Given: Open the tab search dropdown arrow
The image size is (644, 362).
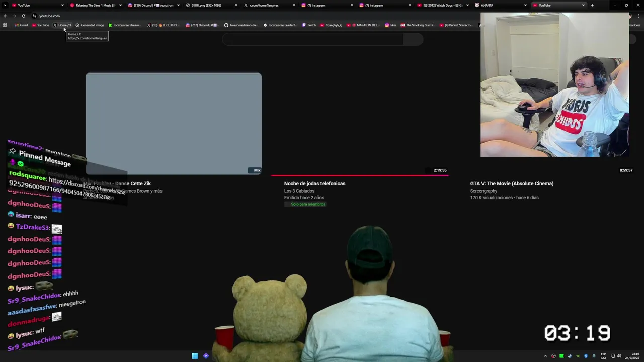Looking at the screenshot, I should (x=5, y=5).
